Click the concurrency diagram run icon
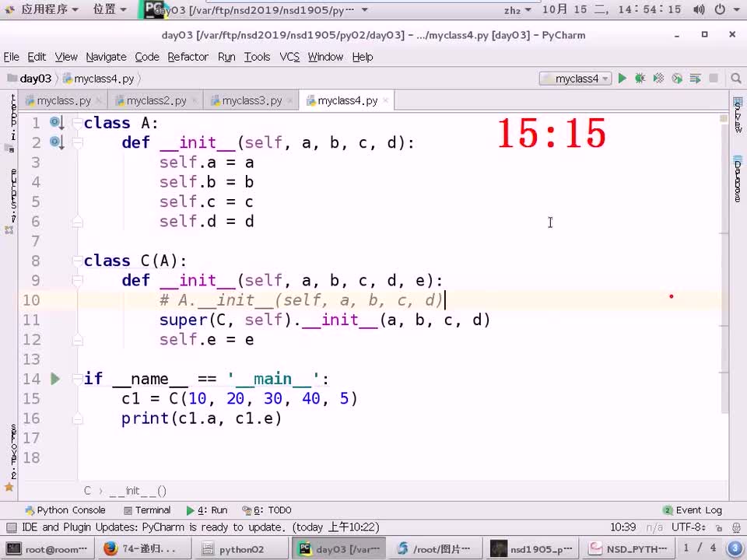This screenshot has width=747, height=560. click(x=695, y=79)
